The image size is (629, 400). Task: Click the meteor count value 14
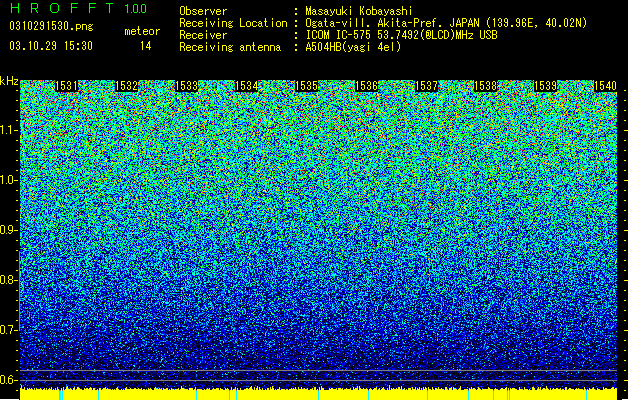(x=146, y=46)
